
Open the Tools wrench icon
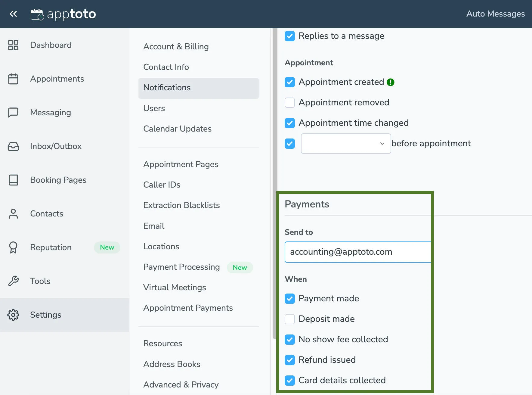click(x=13, y=281)
